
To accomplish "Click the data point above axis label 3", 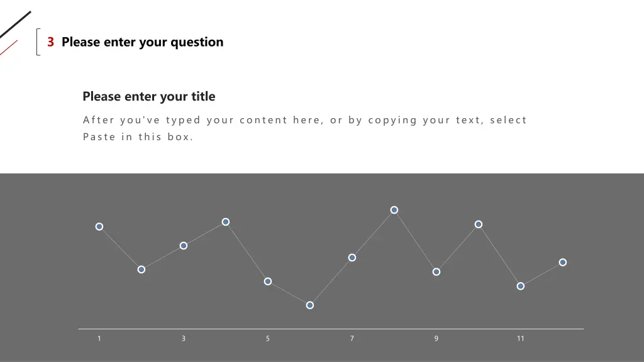I will (184, 246).
